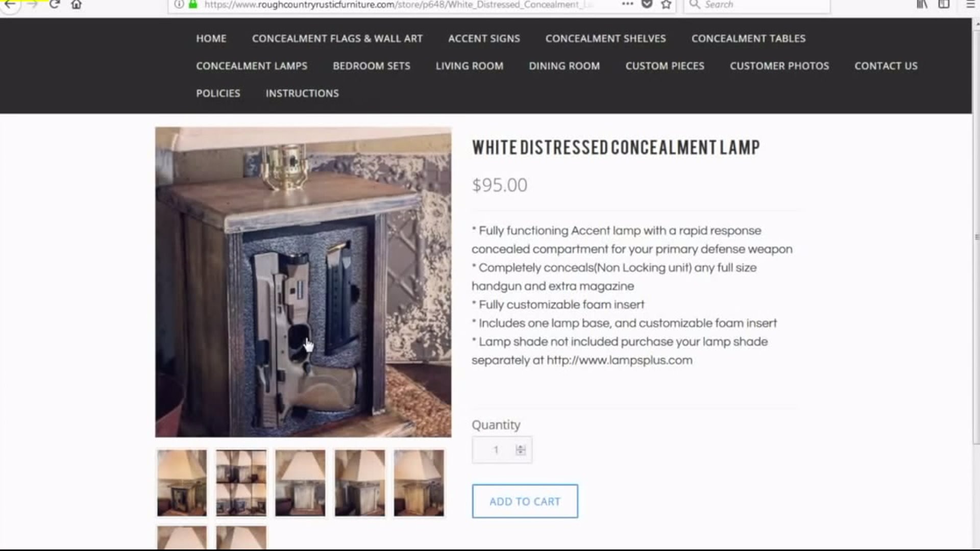Image resolution: width=980 pixels, height=551 pixels.
Task: Reload the page with the refresh icon
Action: coord(55,5)
